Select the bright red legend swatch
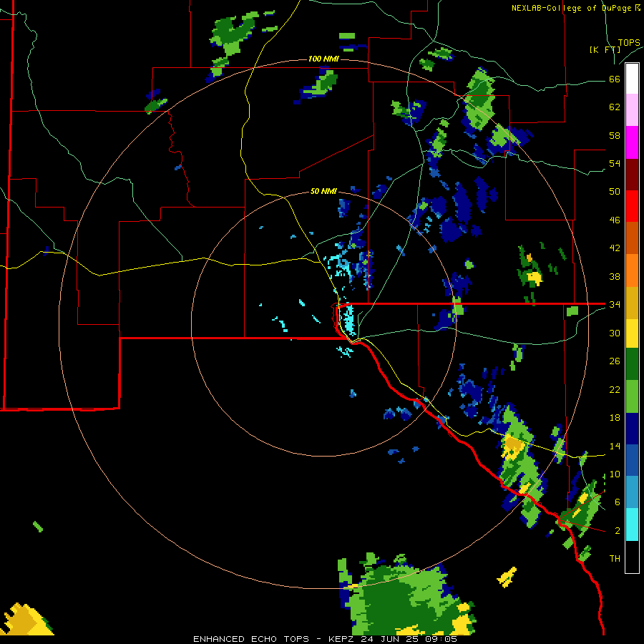Image resolution: width=644 pixels, height=644 pixels. [632, 206]
